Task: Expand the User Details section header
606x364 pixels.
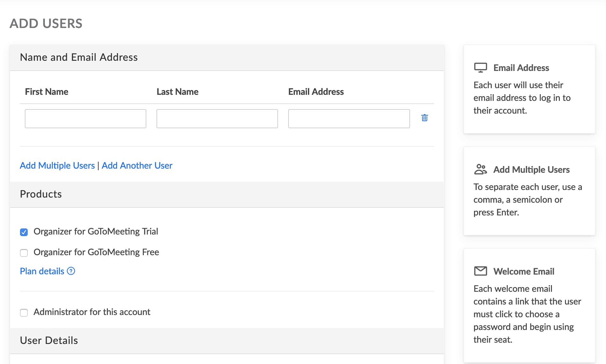Action: [49, 340]
